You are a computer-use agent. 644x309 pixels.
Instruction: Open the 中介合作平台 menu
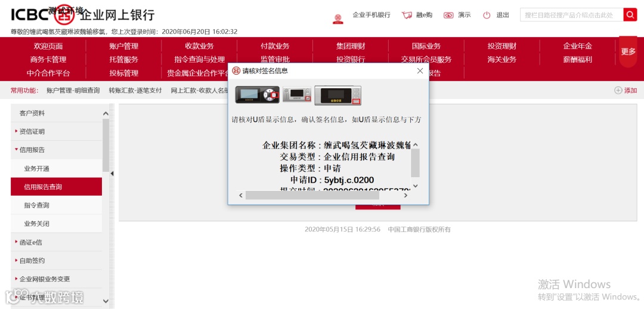tap(48, 73)
